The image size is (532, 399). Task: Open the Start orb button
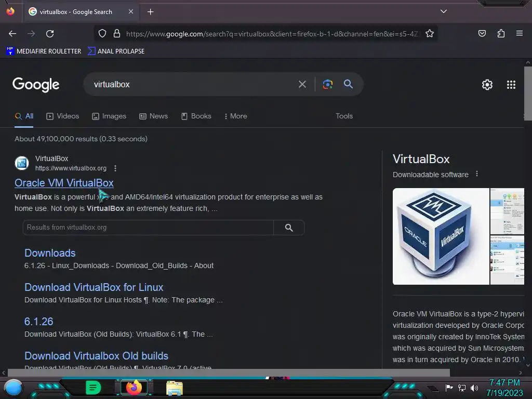(14, 388)
